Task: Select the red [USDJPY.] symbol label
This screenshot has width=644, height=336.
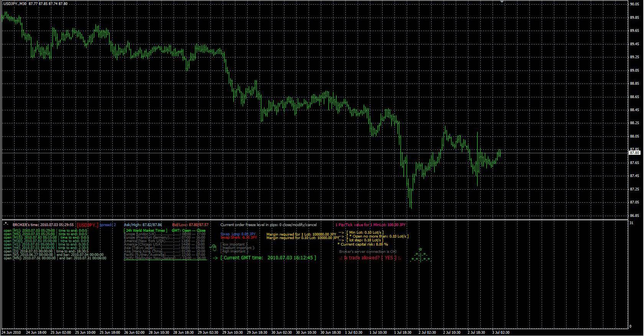Action: click(x=87, y=225)
